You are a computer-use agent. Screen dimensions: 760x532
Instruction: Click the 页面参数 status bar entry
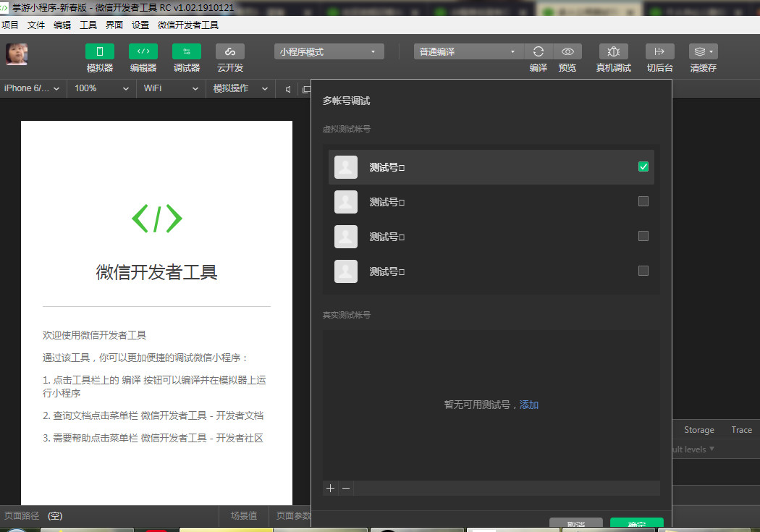pos(293,516)
